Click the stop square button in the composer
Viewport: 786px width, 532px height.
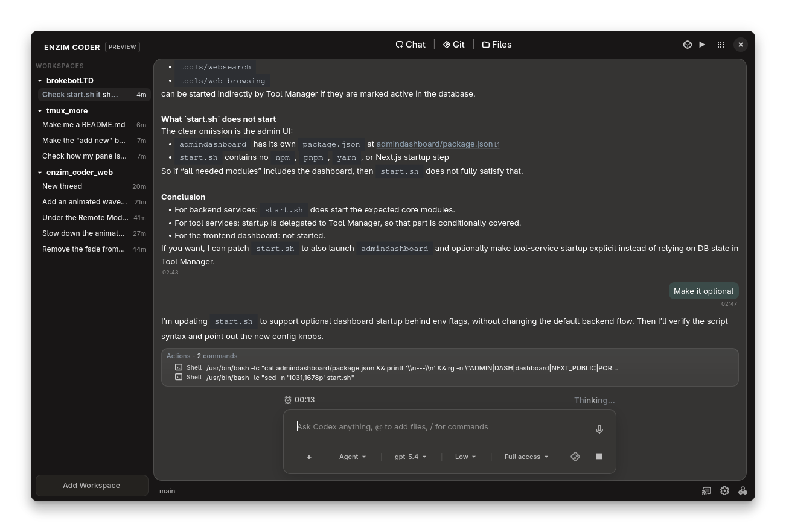pos(599,457)
